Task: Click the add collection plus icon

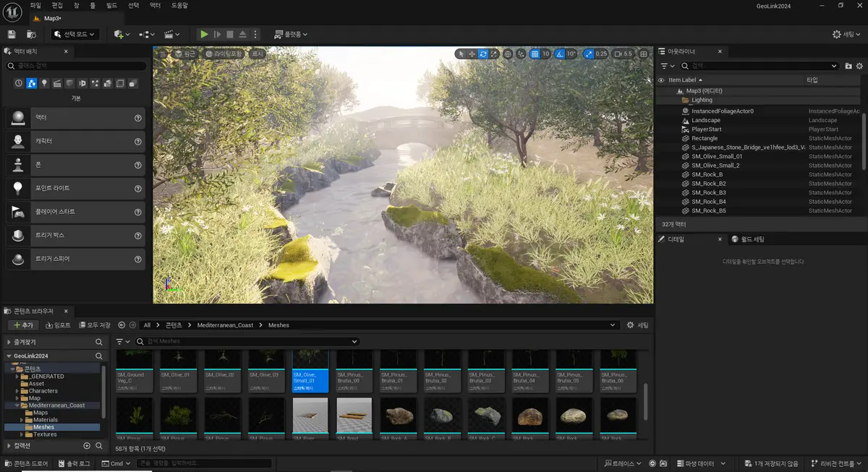Action: (x=87, y=446)
